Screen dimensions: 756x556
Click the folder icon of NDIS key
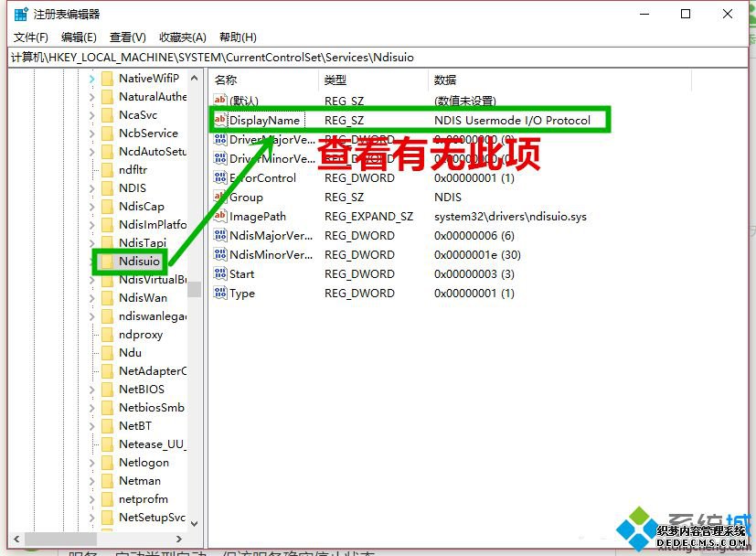(x=108, y=188)
